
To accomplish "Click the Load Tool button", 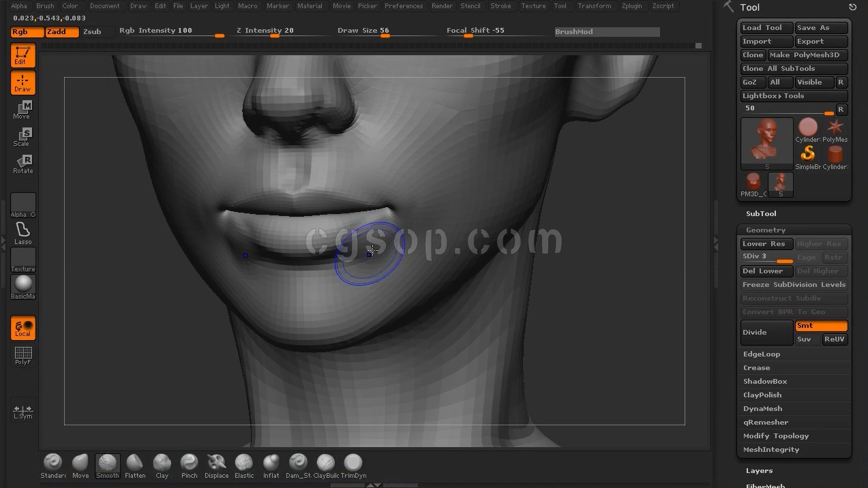I will coord(767,28).
